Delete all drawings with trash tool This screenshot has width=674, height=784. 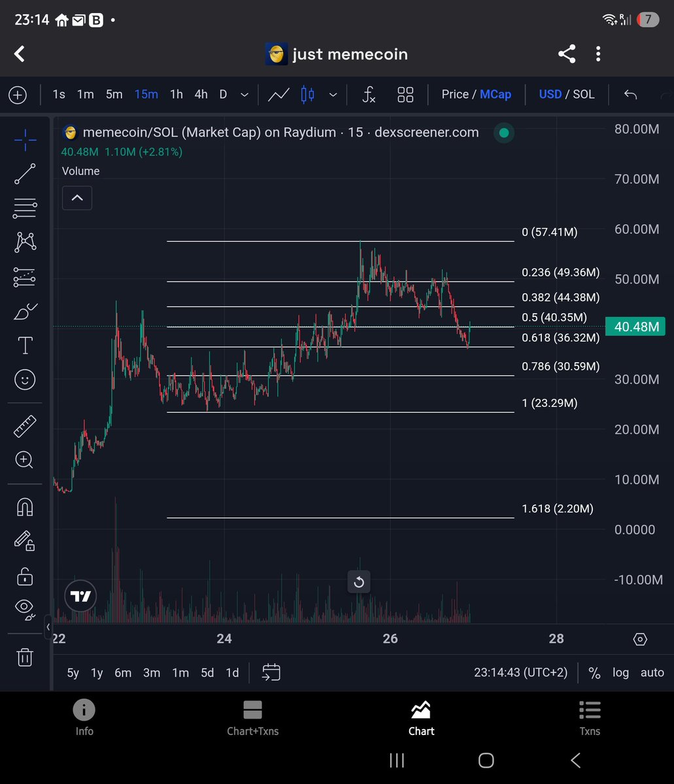coord(24,657)
